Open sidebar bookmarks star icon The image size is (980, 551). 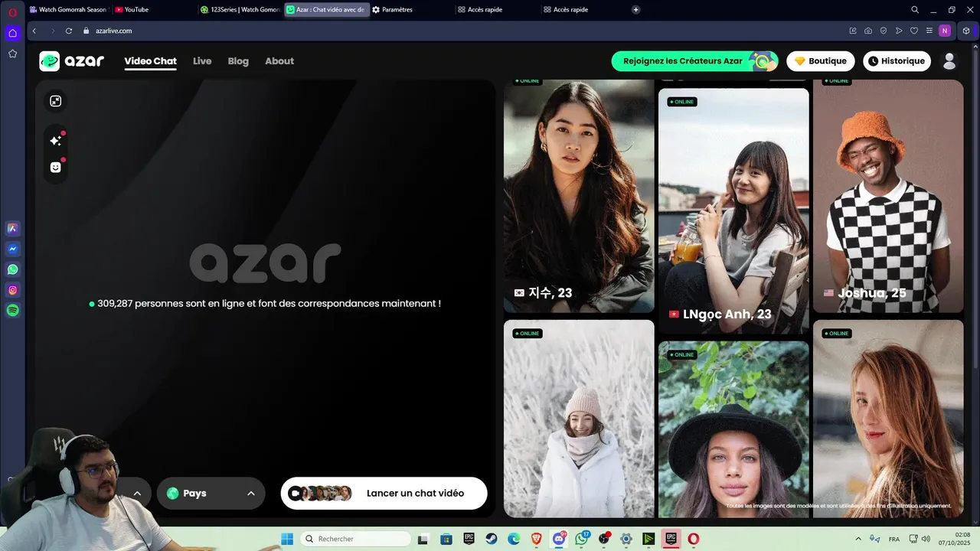point(12,54)
